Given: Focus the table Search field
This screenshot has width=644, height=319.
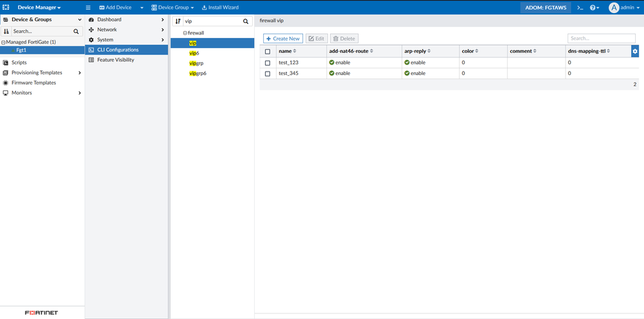Looking at the screenshot, I should [601, 38].
